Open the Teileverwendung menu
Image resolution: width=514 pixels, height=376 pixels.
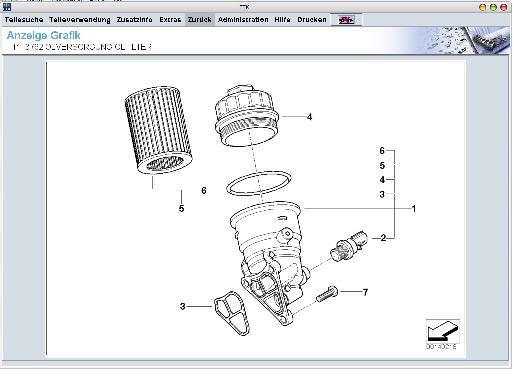pos(80,20)
